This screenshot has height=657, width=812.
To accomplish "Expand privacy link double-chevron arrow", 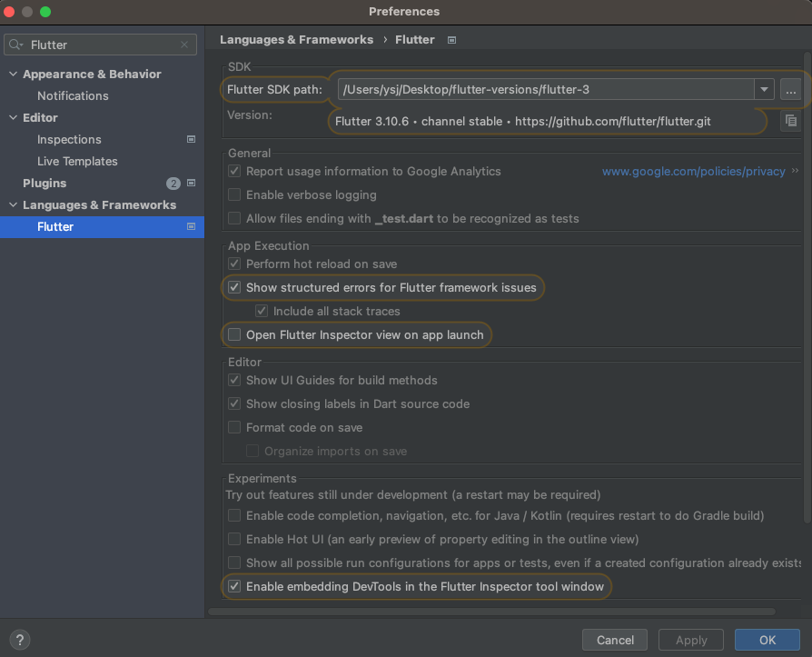I will (x=795, y=171).
